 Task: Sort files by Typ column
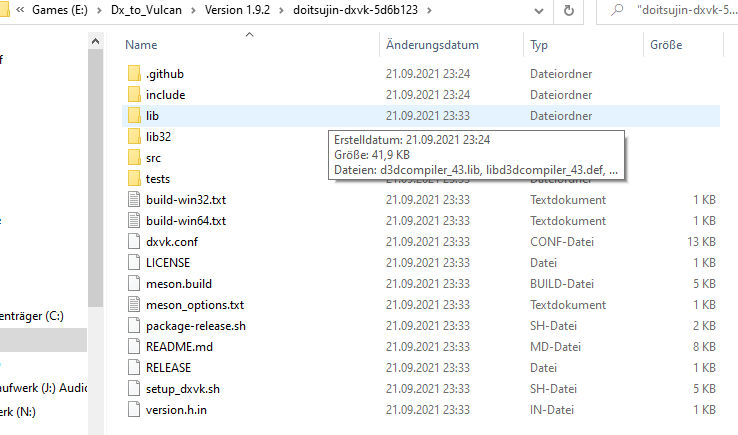(x=539, y=45)
